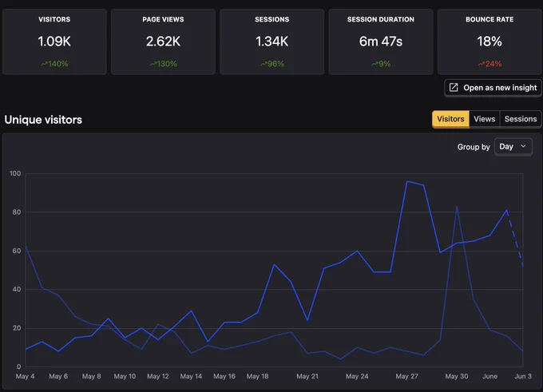Click the 40 y-axis label

pyautogui.click(x=17, y=289)
